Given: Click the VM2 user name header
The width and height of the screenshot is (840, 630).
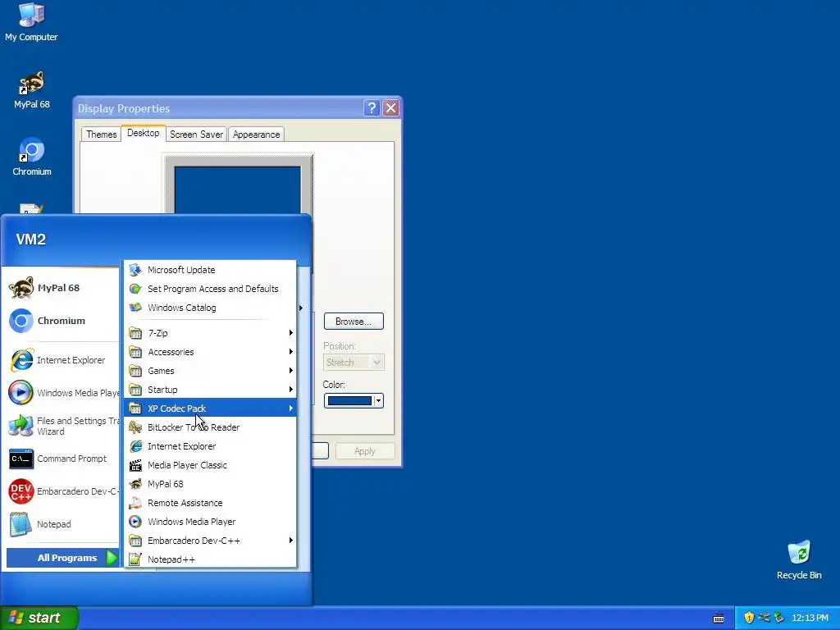Looking at the screenshot, I should coord(31,240).
